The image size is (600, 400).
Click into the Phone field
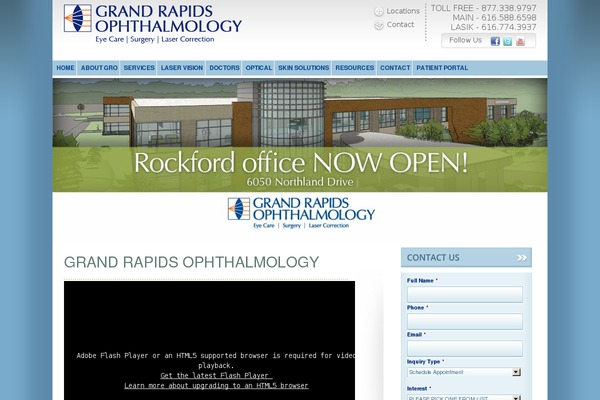point(465,321)
